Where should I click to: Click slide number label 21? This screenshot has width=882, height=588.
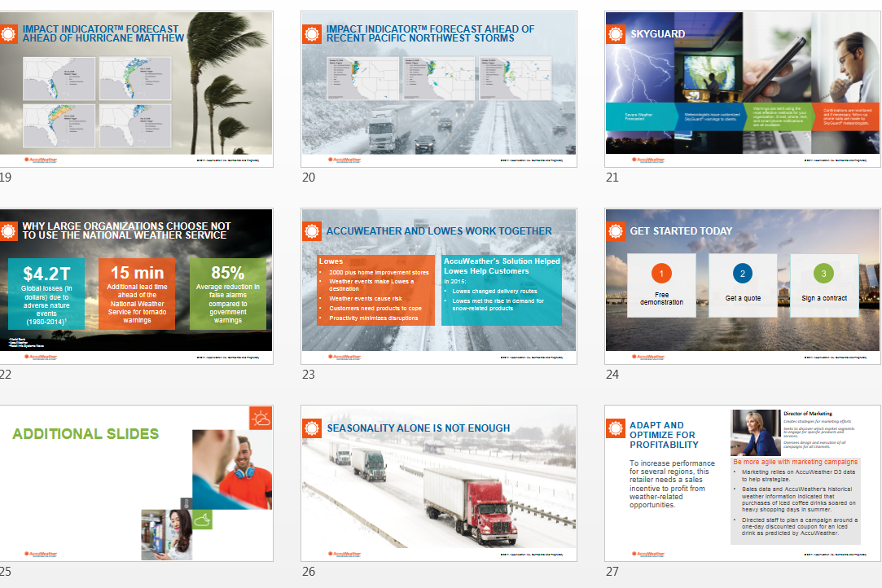tap(612, 178)
